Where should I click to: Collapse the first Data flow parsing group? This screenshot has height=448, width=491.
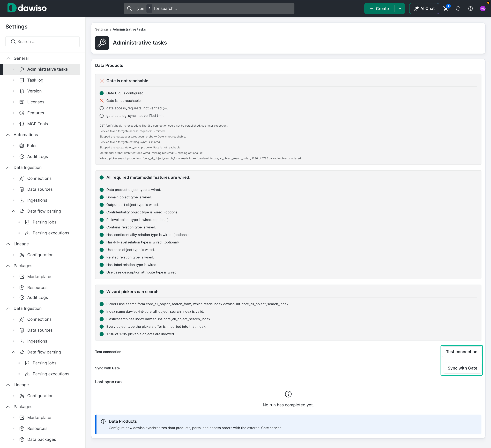coord(14,211)
